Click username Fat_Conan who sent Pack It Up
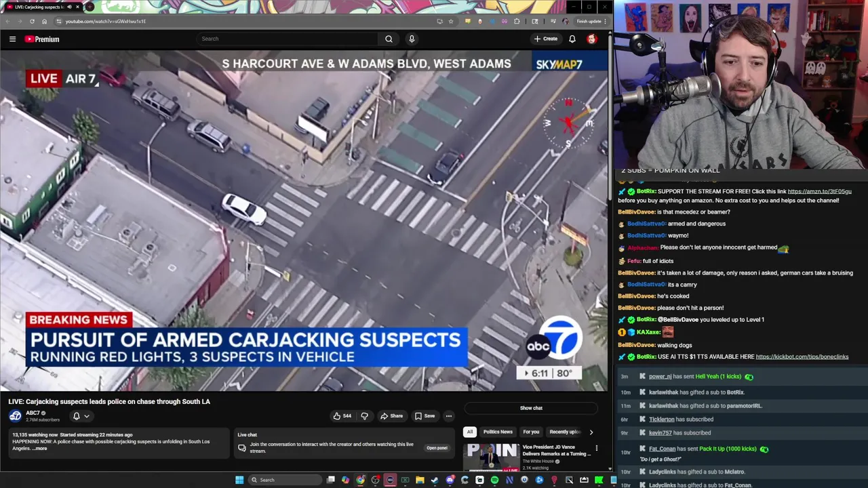The height and width of the screenshot is (488, 868). [663, 449]
